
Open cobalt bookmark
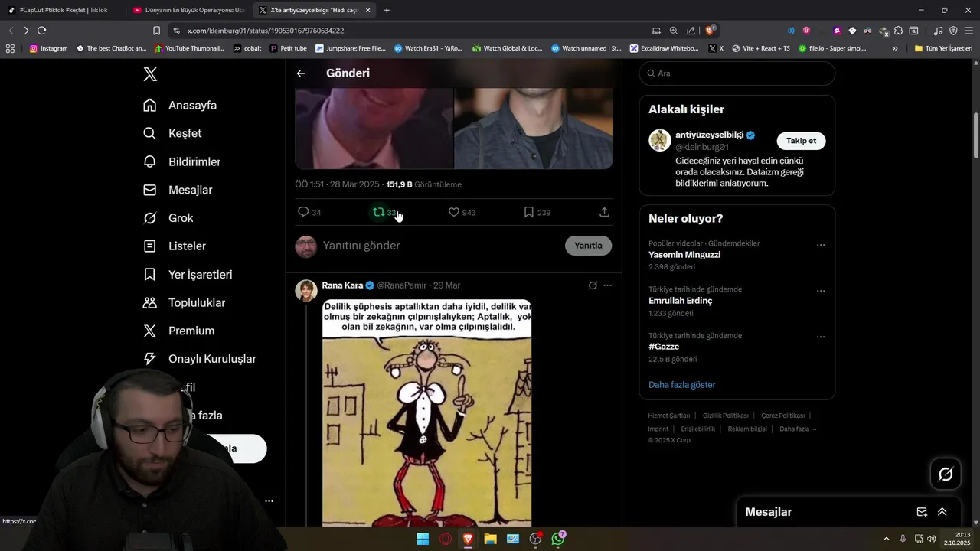(247, 48)
